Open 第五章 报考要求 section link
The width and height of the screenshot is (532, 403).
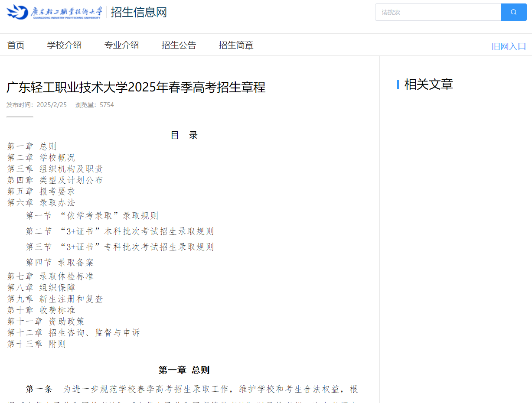click(x=41, y=191)
